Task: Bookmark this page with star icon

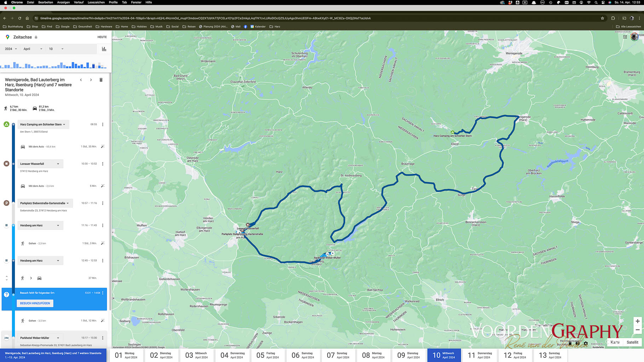Action: point(602,18)
